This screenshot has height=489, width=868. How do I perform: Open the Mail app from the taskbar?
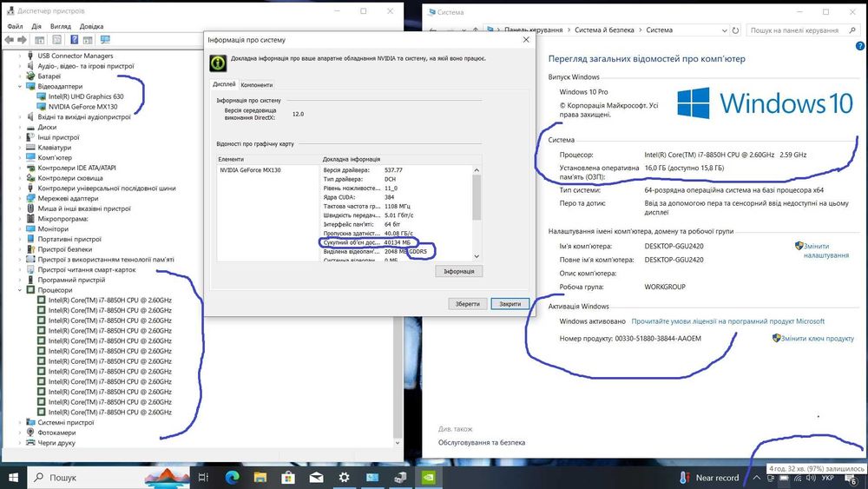(316, 478)
